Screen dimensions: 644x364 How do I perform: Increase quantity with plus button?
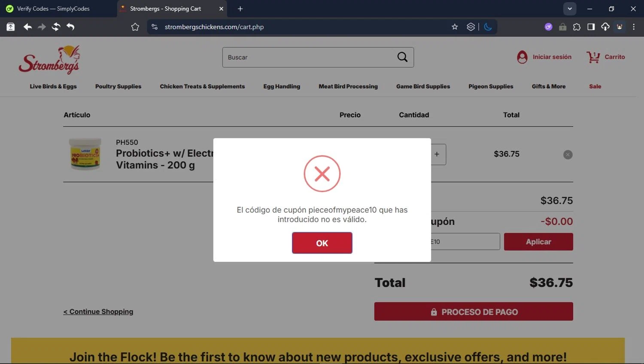click(x=437, y=154)
